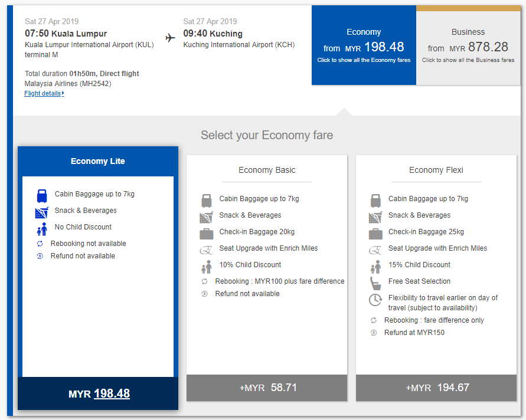Viewport: 526px width, 420px height.
Task: Click Economy Flexi snack and beverages icon
Action: [375, 216]
